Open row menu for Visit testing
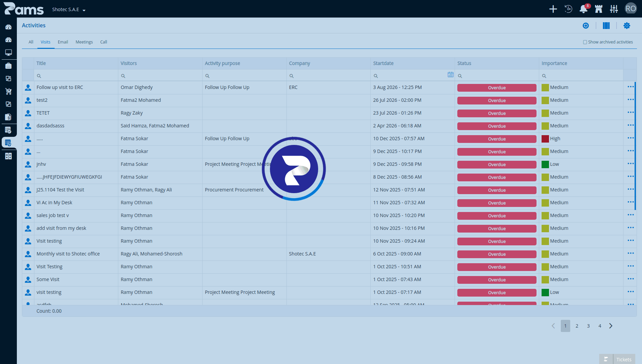Viewport: 642px width, 364px height. point(631,241)
